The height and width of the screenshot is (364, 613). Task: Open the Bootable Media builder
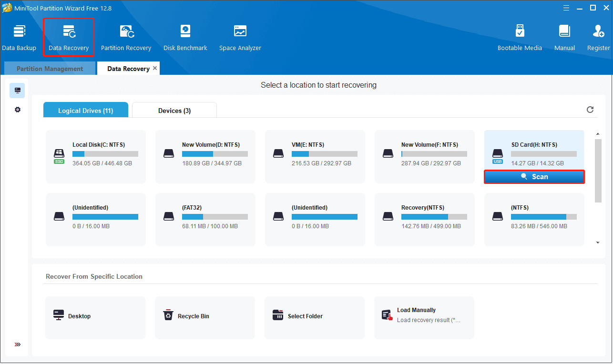(x=520, y=37)
